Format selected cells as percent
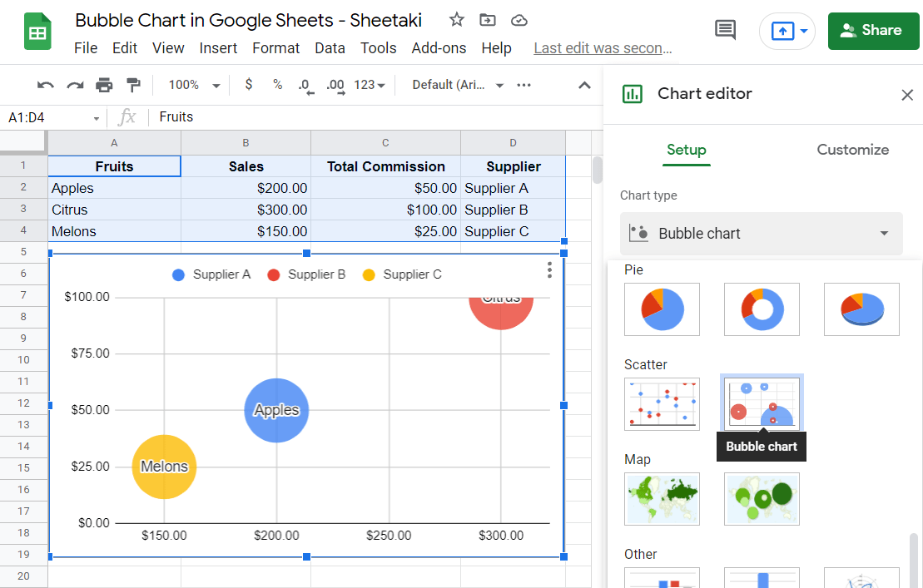Viewport: 923px width, 588px height. tap(277, 85)
